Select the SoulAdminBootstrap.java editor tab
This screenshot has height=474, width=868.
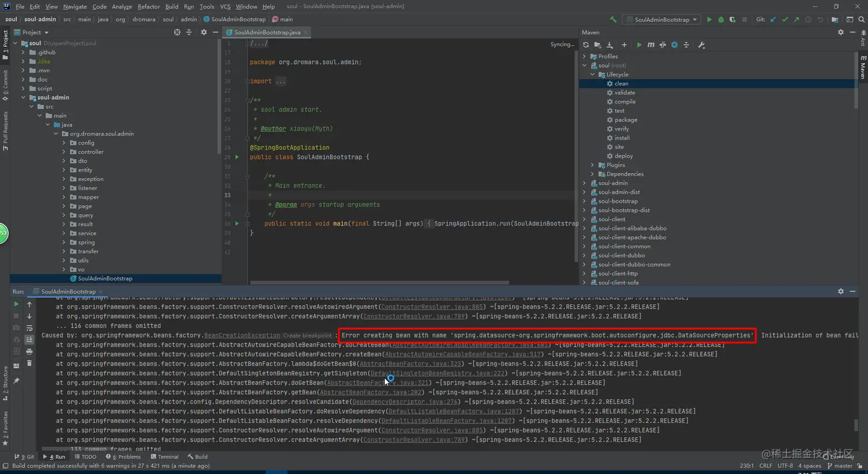coord(267,32)
